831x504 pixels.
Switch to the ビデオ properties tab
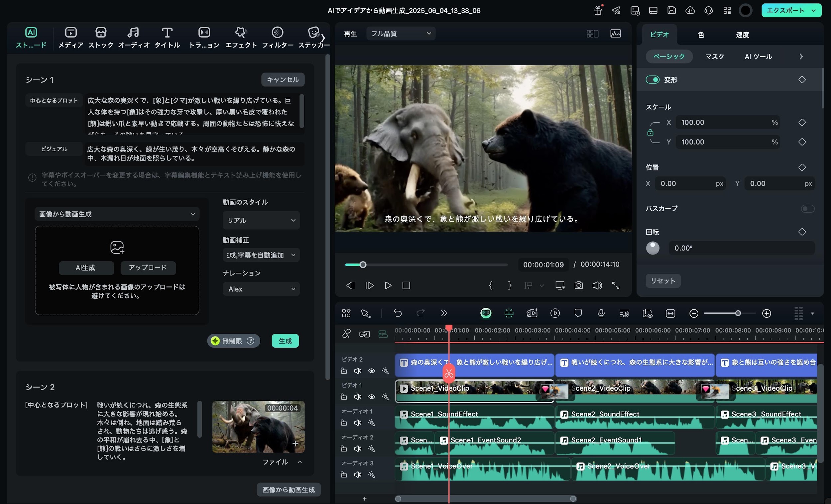click(659, 35)
